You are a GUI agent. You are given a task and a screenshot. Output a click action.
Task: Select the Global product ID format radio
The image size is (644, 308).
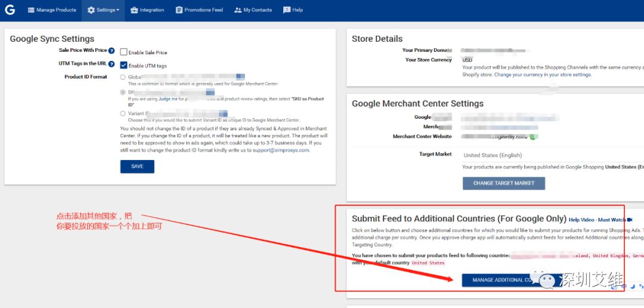click(x=123, y=77)
